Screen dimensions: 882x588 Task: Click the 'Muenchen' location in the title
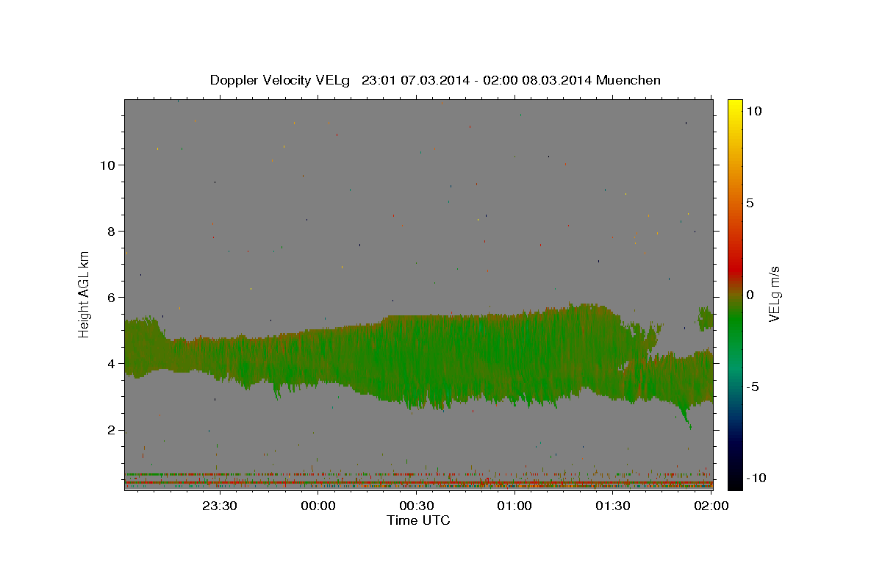tap(628, 80)
